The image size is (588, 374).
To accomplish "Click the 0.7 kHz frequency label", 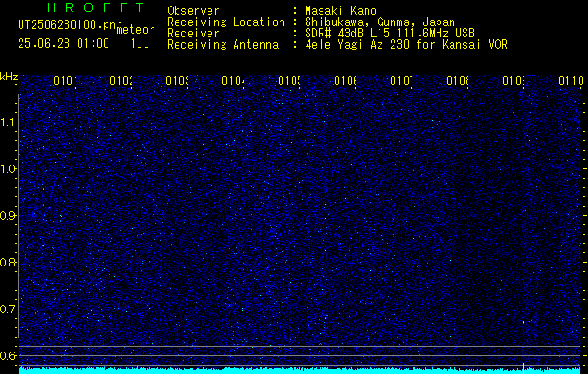I will [8, 309].
